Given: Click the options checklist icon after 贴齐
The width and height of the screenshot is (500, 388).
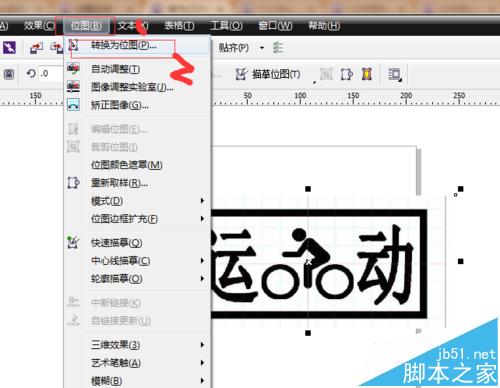Looking at the screenshot, I should tap(277, 48).
